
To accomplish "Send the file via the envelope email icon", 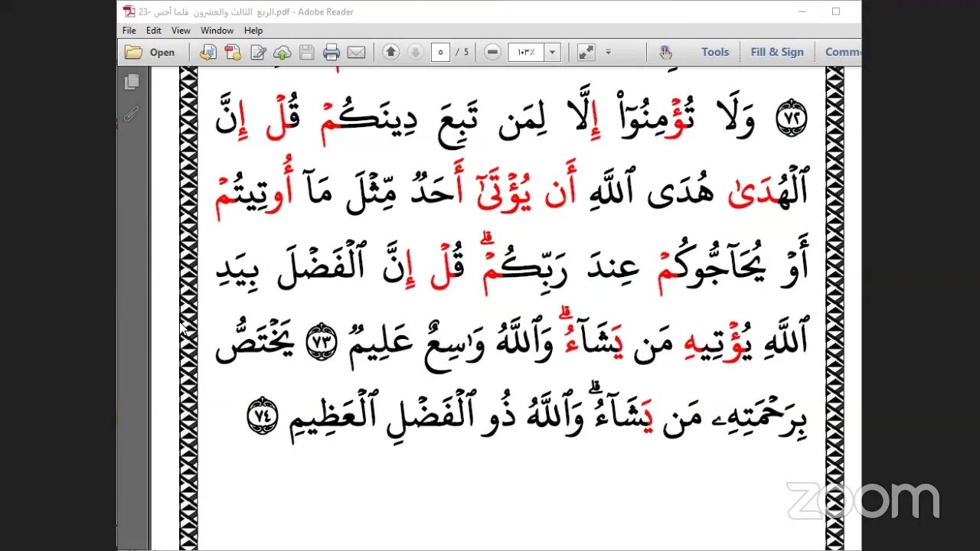I will tap(356, 52).
